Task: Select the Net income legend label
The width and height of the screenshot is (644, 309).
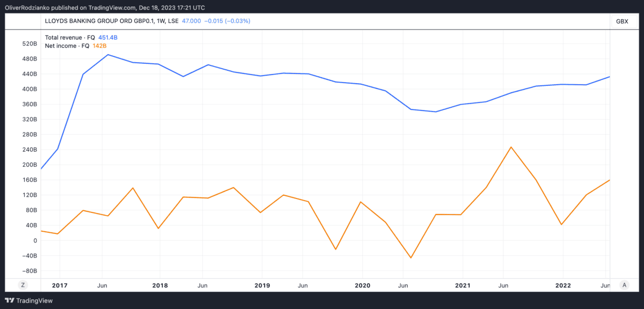Action: (x=68, y=46)
